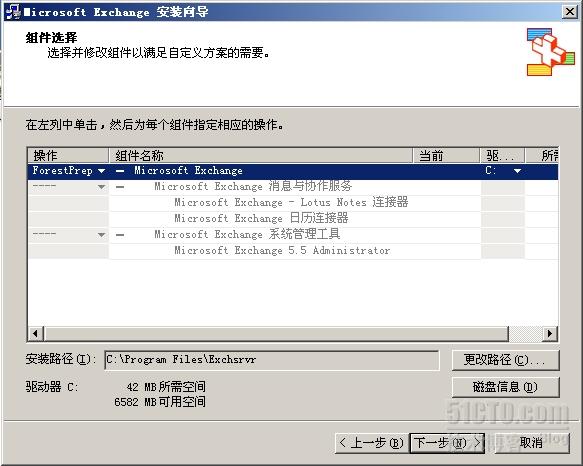Screen dimensions: 583x466
Task: Select Microsoft Exchange 系统管理工具 row
Action: click(293, 235)
